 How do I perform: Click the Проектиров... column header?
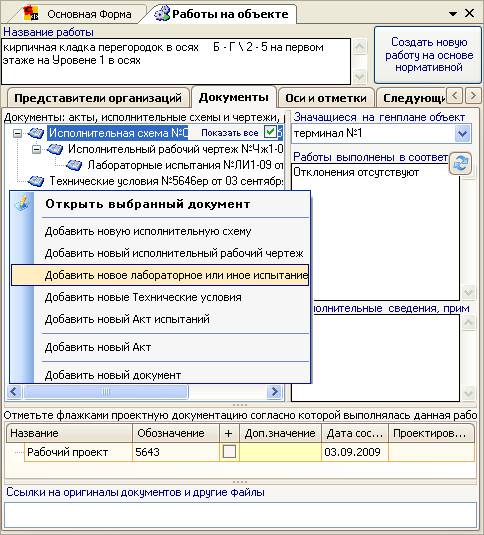pos(431,433)
